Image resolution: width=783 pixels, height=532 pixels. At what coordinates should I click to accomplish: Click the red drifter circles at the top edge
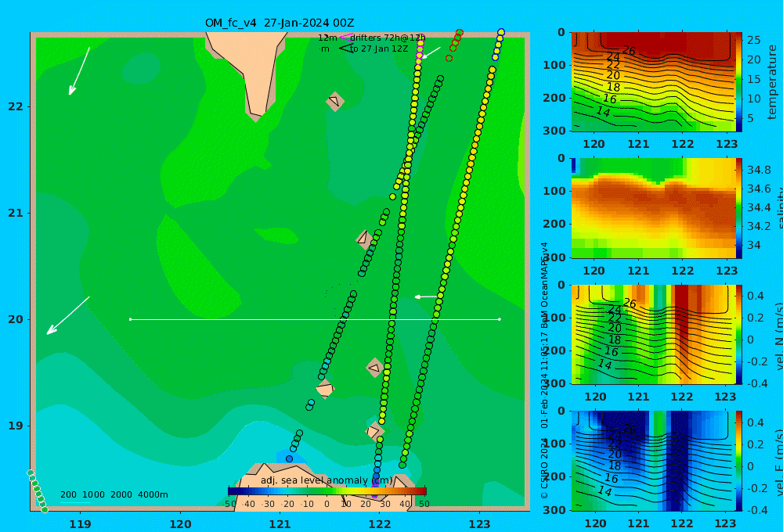pos(454,45)
